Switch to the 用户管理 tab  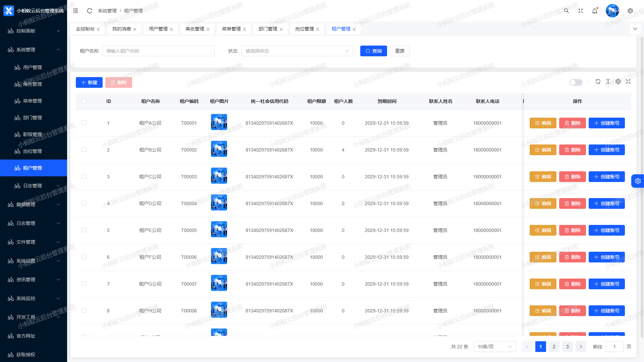(158, 29)
